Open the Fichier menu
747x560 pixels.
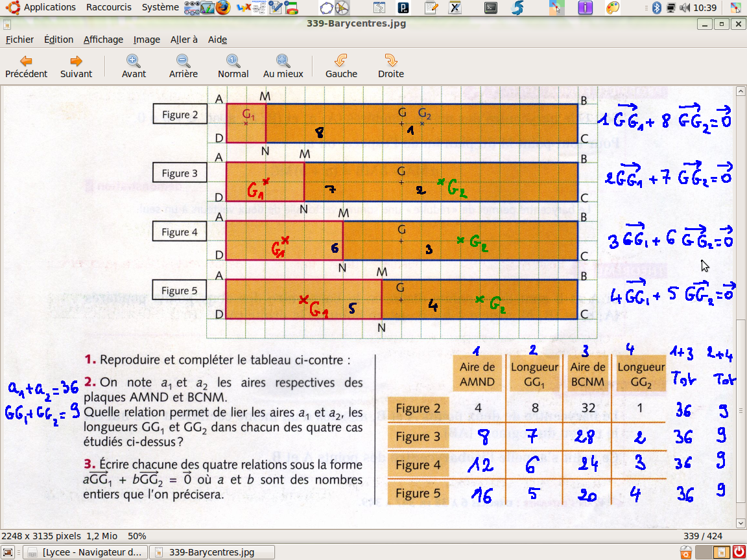[x=19, y=40]
